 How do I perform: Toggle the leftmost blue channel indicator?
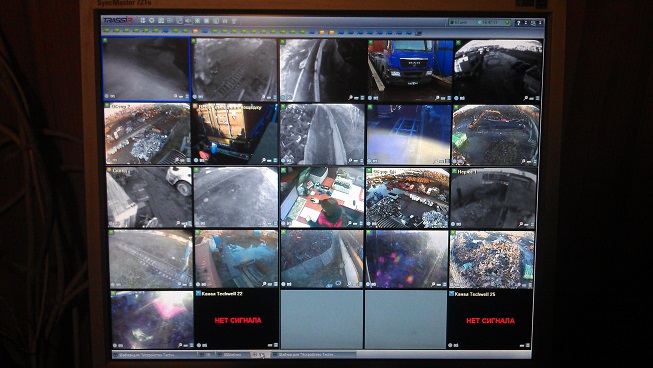pos(166,31)
